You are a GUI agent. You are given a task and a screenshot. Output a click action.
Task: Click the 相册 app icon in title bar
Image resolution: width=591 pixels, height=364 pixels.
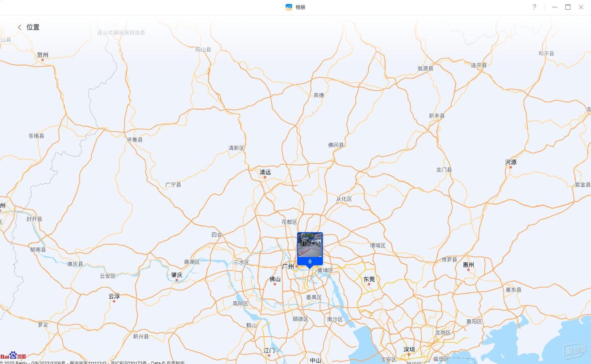[x=289, y=7]
